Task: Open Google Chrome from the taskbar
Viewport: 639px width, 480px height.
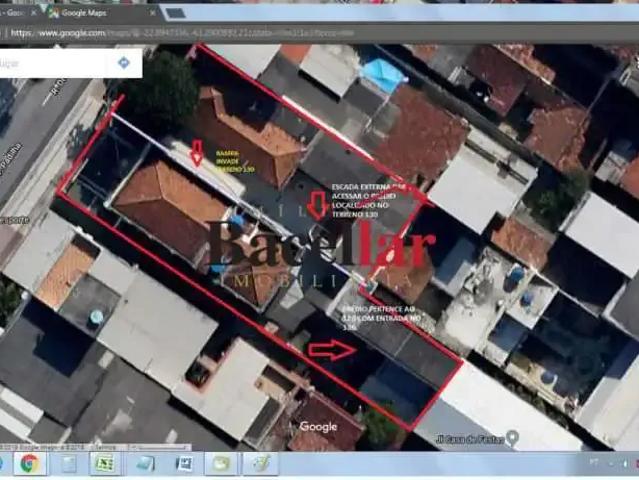Action: coord(29,464)
